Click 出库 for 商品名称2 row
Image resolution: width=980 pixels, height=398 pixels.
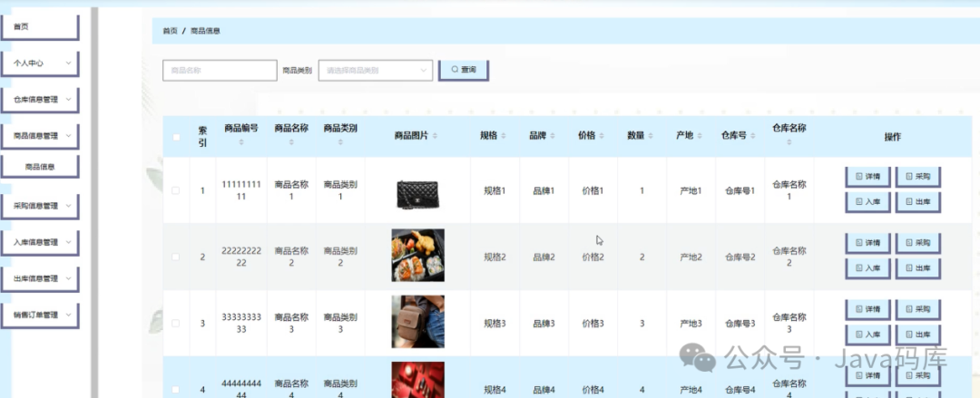click(x=918, y=268)
